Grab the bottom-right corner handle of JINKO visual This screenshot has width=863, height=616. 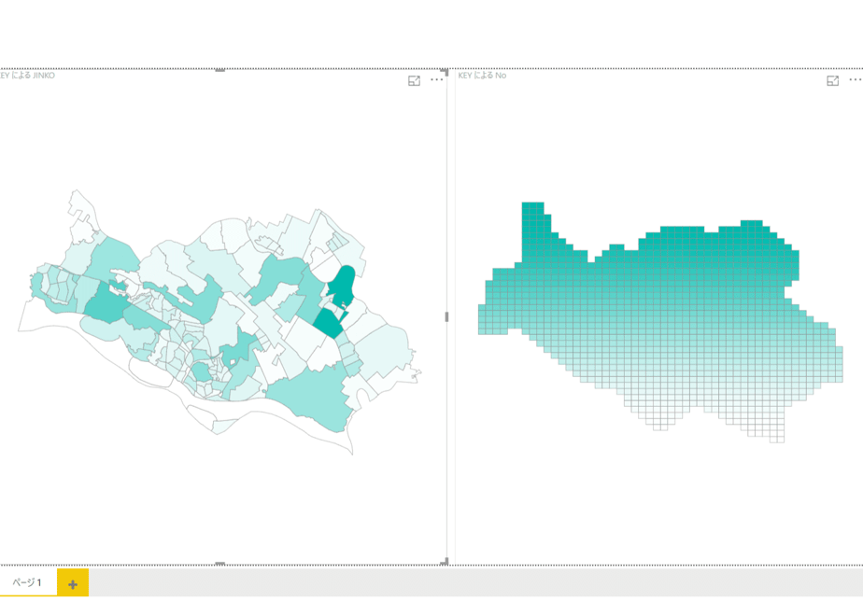point(445,562)
